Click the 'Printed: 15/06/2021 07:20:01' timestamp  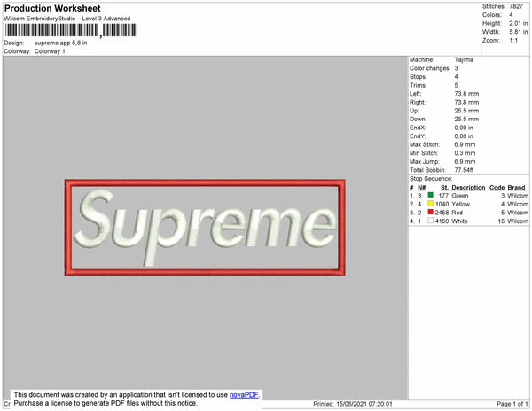point(353,404)
